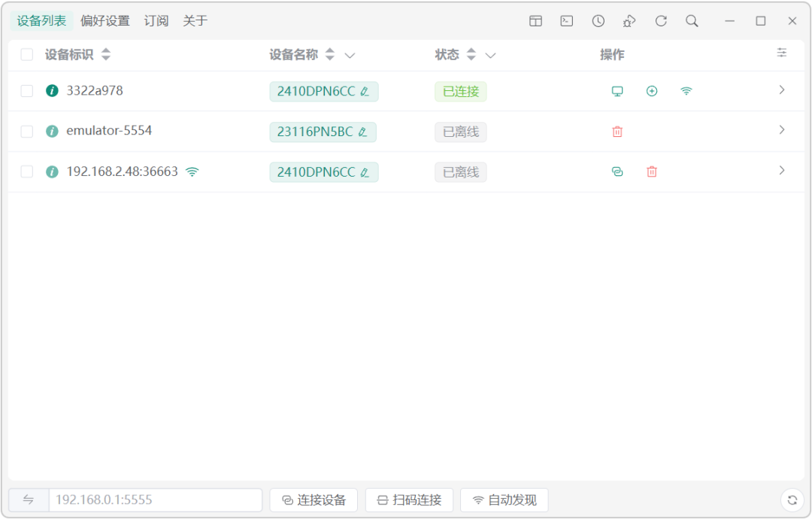Image resolution: width=812 pixels, height=519 pixels.
Task: Click info icon for device 3322a978
Action: pos(52,91)
